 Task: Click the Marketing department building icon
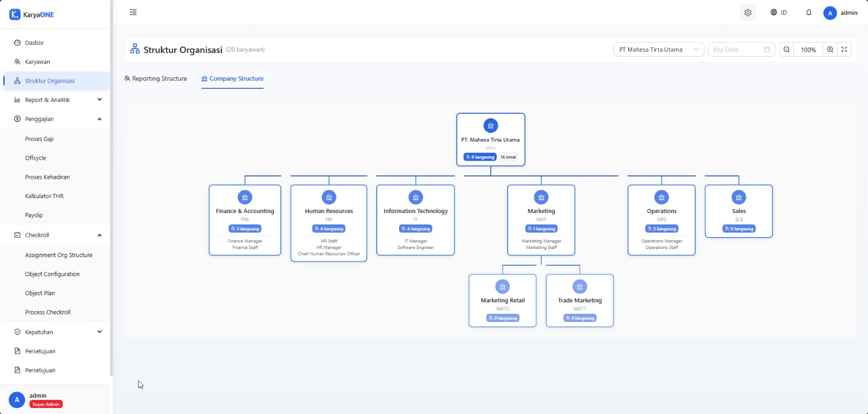point(541,197)
